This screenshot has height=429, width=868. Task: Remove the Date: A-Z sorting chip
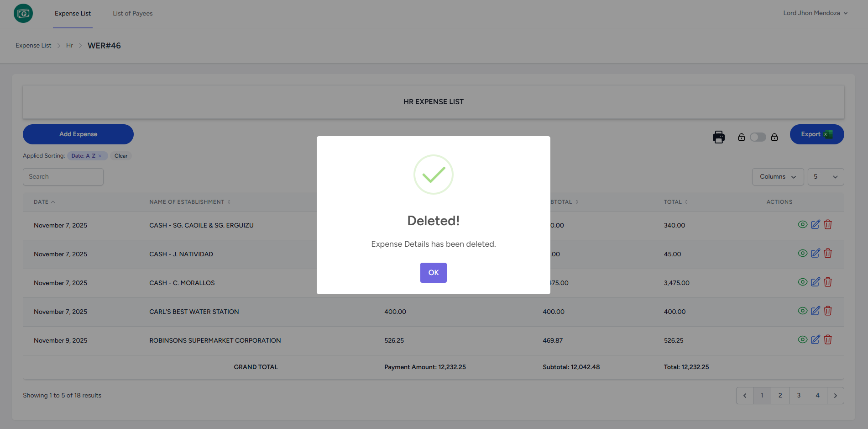pyautogui.click(x=100, y=156)
